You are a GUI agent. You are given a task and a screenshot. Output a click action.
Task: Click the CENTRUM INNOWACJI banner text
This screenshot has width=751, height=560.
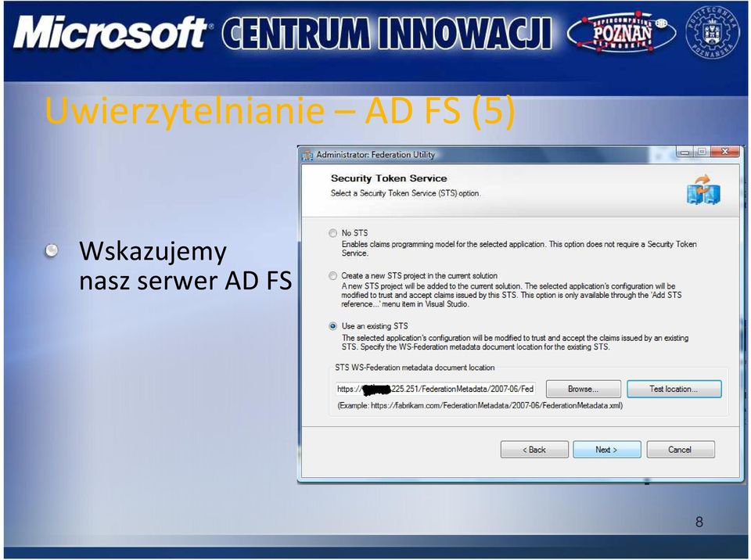click(x=386, y=33)
